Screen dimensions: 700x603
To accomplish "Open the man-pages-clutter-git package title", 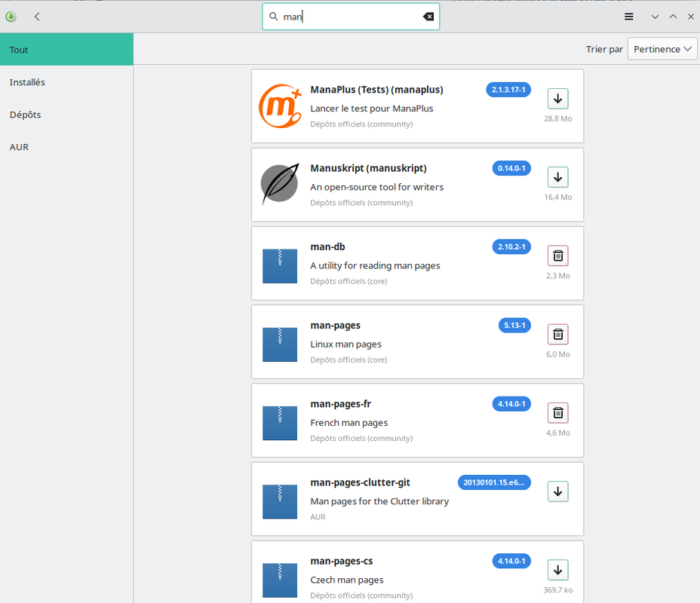I will click(x=361, y=482).
